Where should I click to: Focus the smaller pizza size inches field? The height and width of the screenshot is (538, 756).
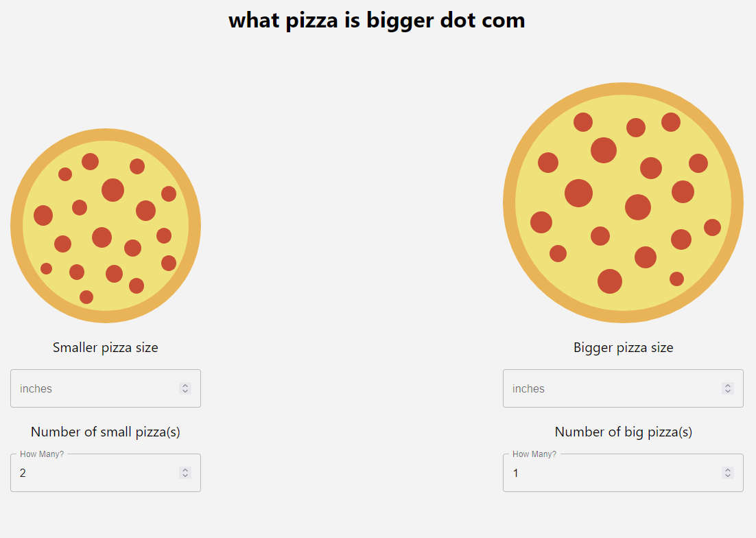(x=106, y=388)
